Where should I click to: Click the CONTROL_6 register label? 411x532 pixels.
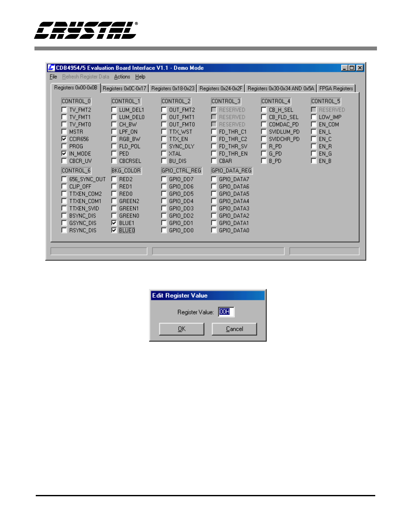[x=76, y=171]
